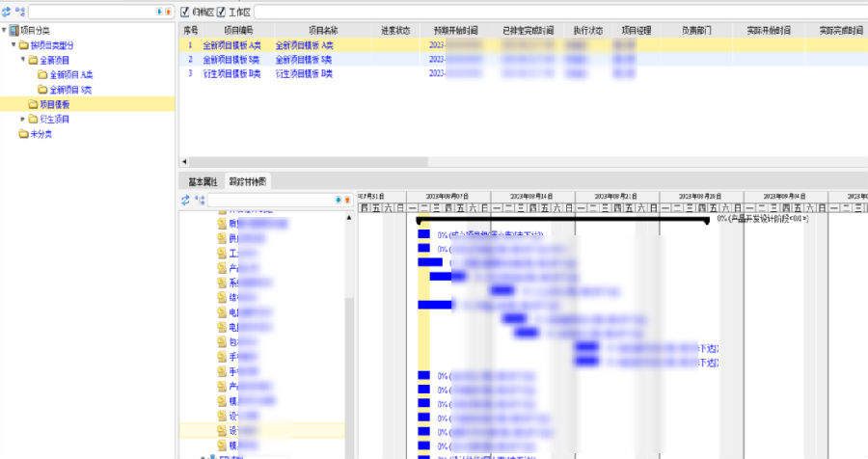Sort by the 项目名称 column header
868x459 pixels.
click(323, 31)
